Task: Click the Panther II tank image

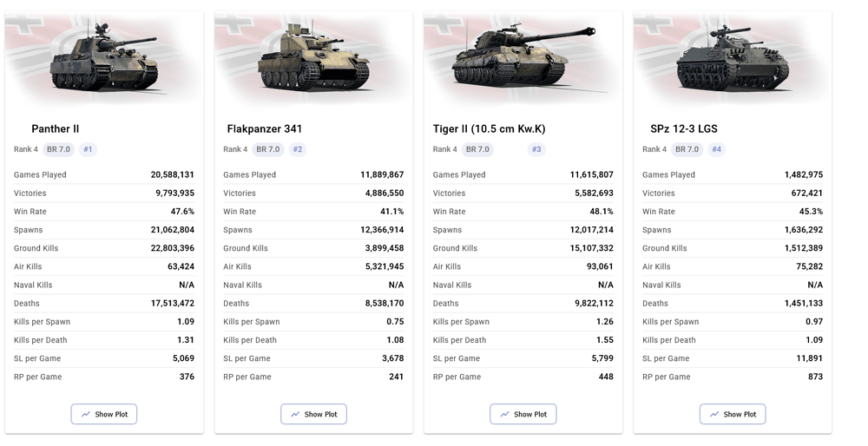Action: point(104,59)
